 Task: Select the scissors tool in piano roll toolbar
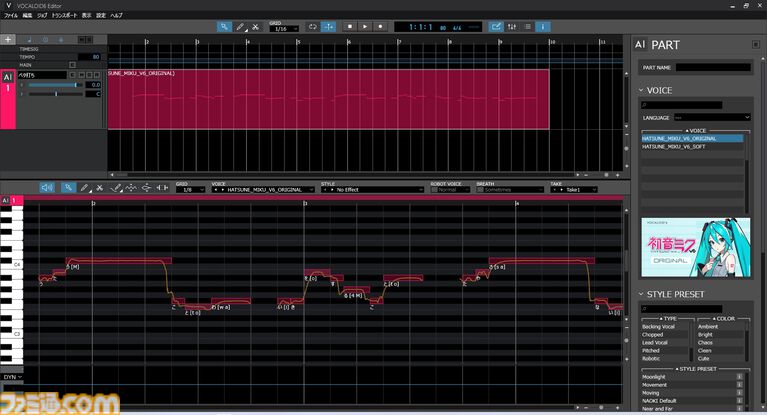click(100, 187)
